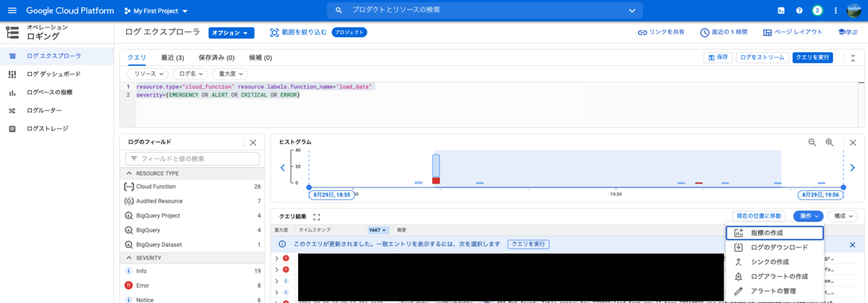Viewport: 868px width, 303px height.
Task: Select 指標の作成 from the 操作 menu
Action: (x=775, y=233)
